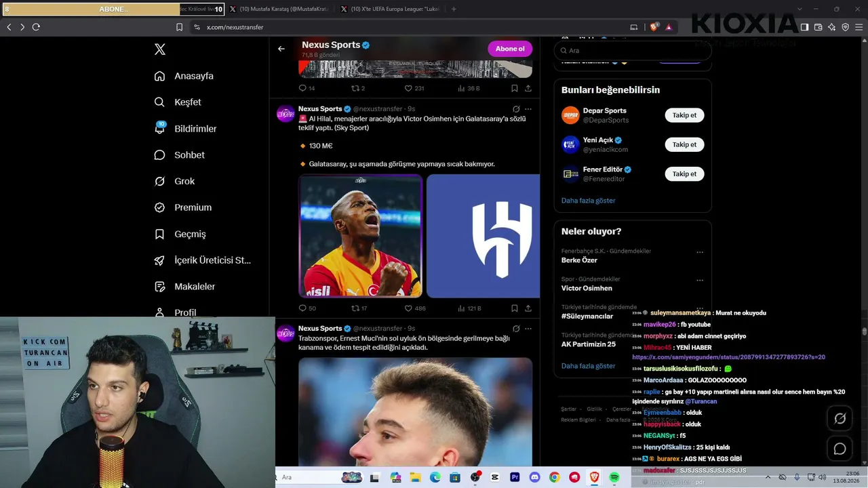Open Premiere Pro from the taskbar

[x=515, y=477]
